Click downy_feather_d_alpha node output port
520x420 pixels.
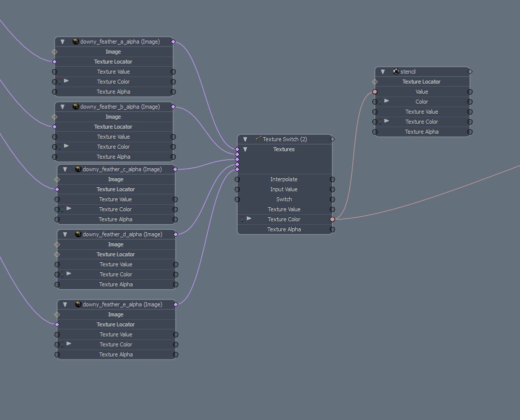(x=176, y=234)
